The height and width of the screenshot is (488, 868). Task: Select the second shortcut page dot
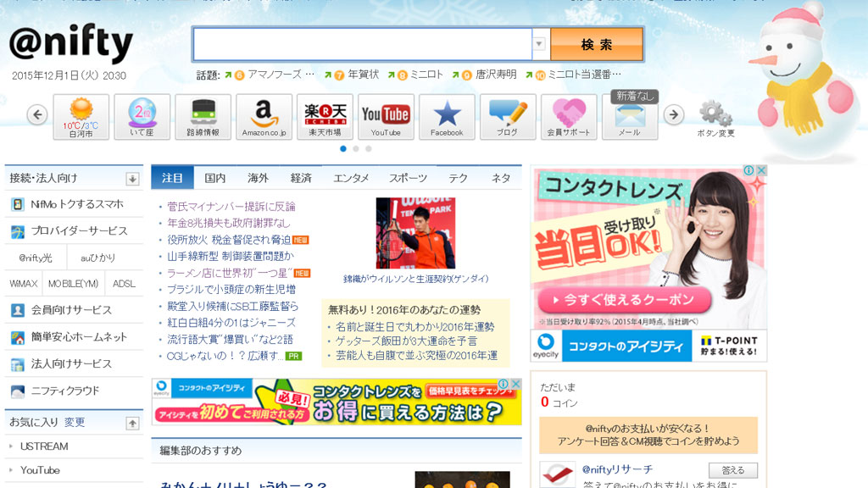(356, 149)
